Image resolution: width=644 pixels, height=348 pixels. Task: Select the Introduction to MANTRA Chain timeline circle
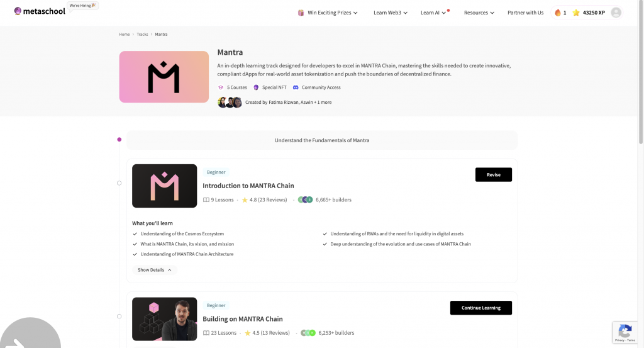pyautogui.click(x=119, y=183)
